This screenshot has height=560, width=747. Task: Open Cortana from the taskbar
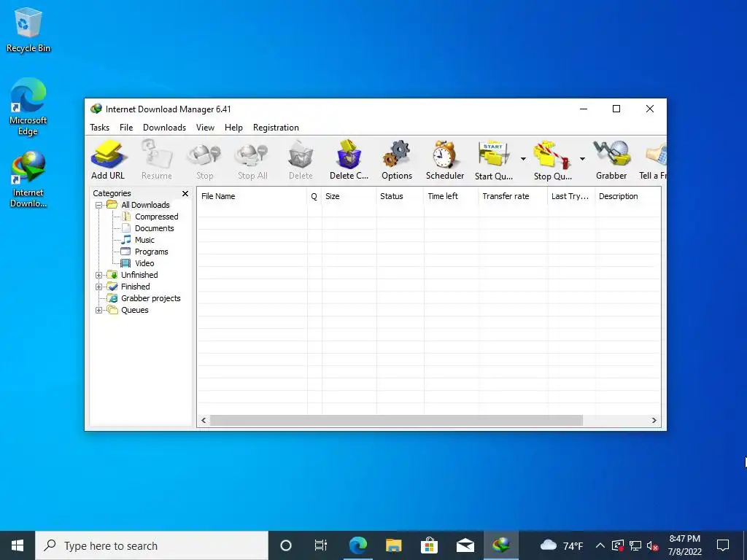pyautogui.click(x=286, y=545)
